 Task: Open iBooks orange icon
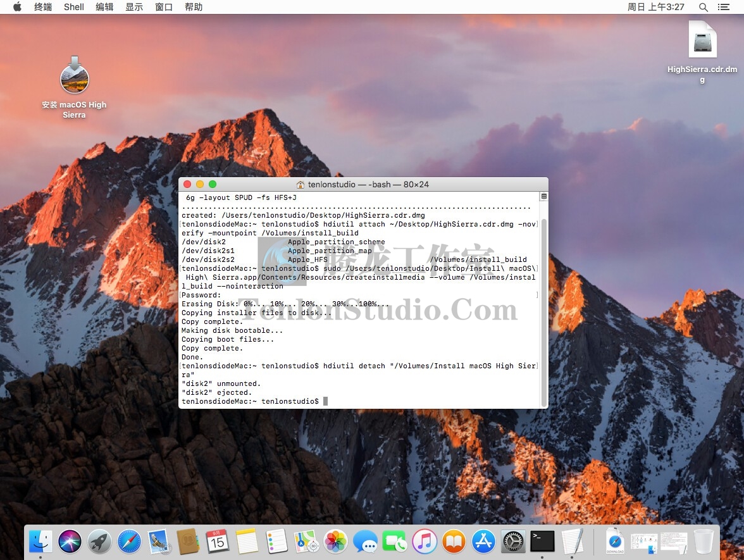point(454,542)
